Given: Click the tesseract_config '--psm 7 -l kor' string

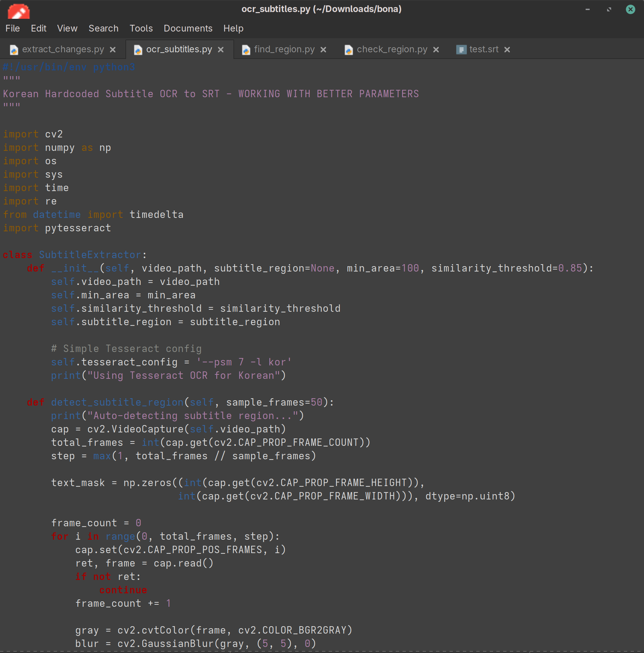Looking at the screenshot, I should pos(244,362).
